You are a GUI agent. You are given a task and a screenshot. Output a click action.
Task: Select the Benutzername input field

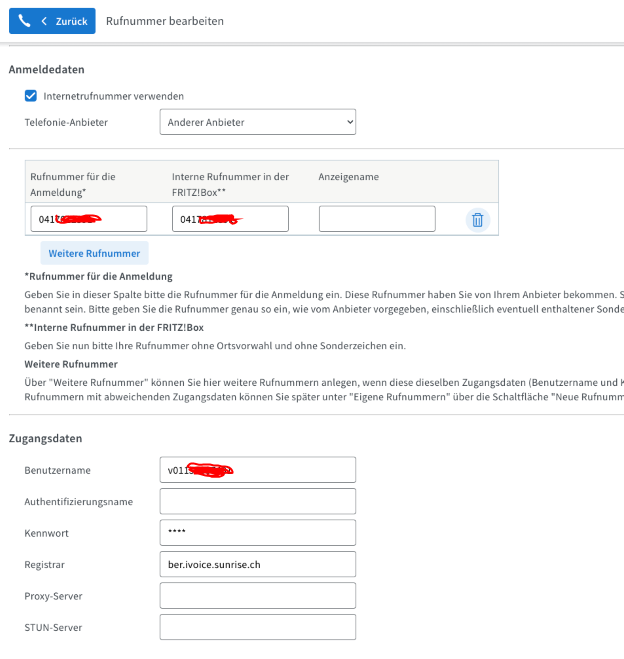tap(257, 470)
